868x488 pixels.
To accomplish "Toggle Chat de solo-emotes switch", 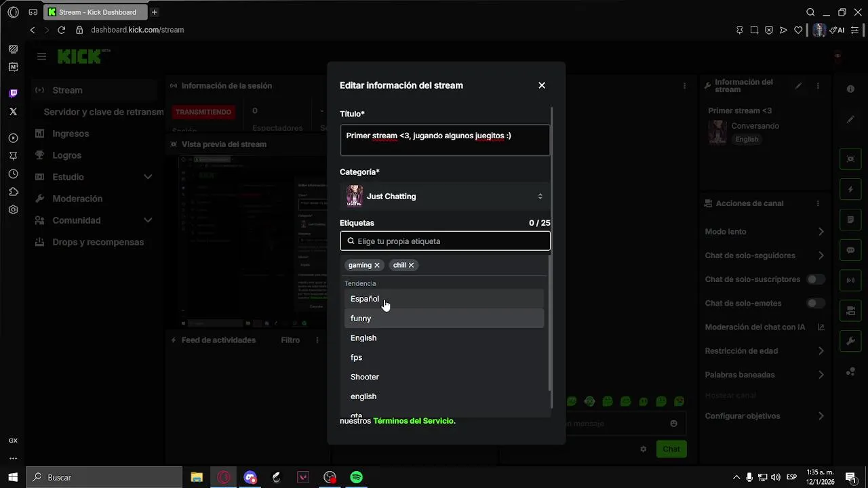I will pos(815,303).
